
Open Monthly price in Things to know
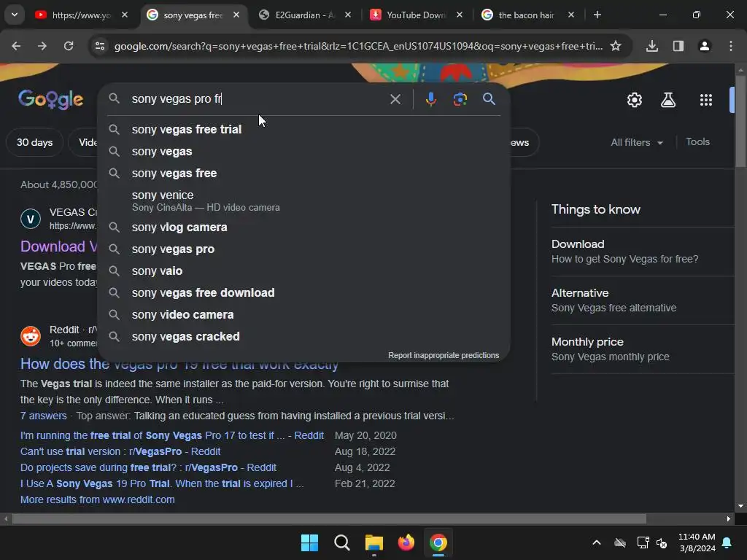point(642,349)
